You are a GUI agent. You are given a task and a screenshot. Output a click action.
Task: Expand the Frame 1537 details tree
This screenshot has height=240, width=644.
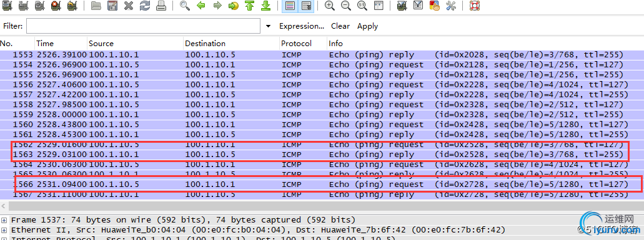click(x=4, y=220)
